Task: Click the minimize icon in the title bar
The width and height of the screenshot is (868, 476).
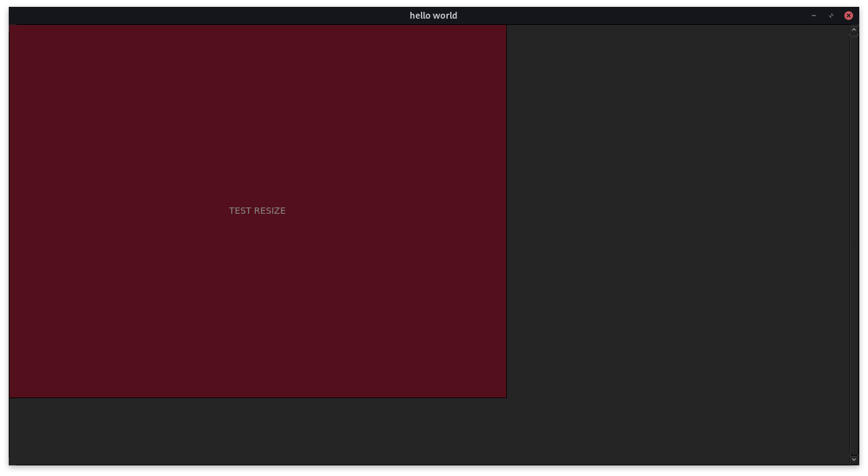Action: (813, 15)
